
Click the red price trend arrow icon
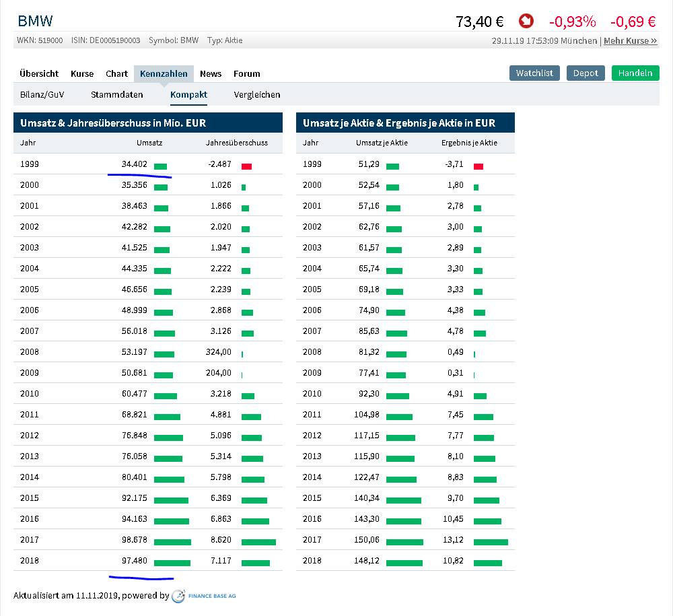click(x=526, y=22)
